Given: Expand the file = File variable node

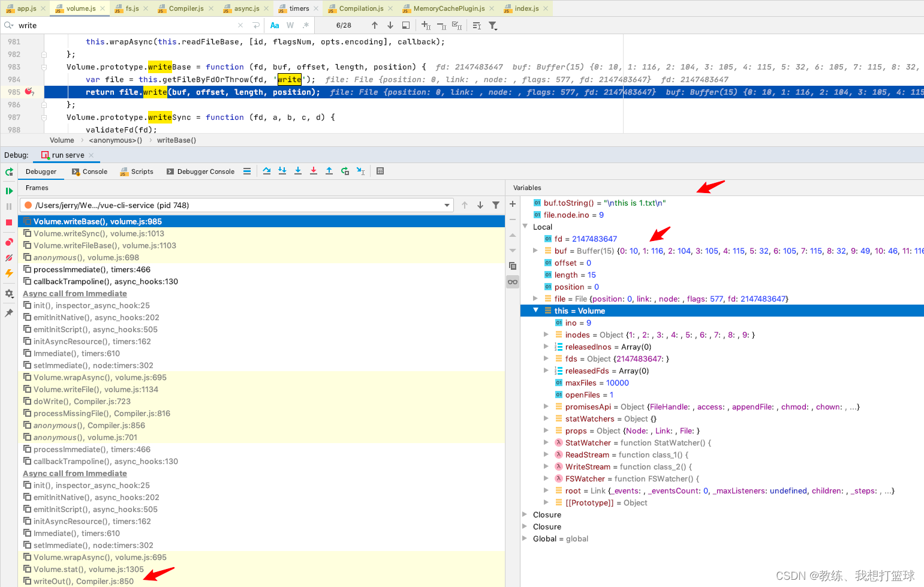Looking at the screenshot, I should click(x=535, y=299).
